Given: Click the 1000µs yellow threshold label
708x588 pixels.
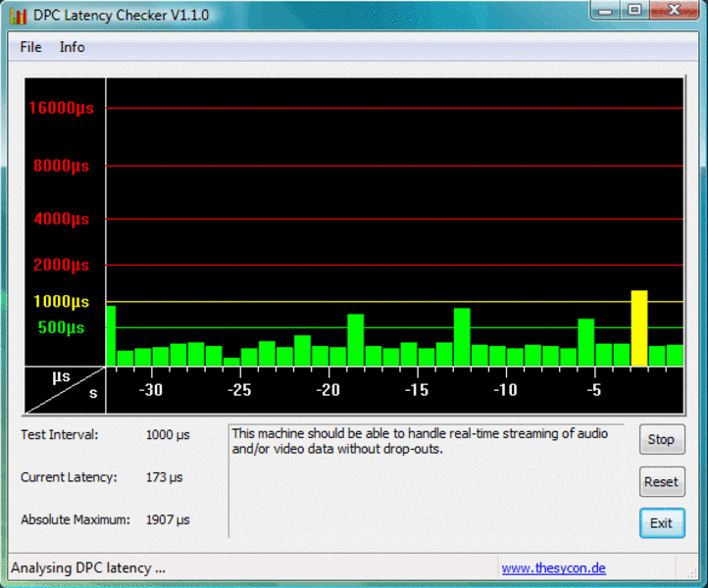Looking at the screenshot, I should click(x=61, y=302).
